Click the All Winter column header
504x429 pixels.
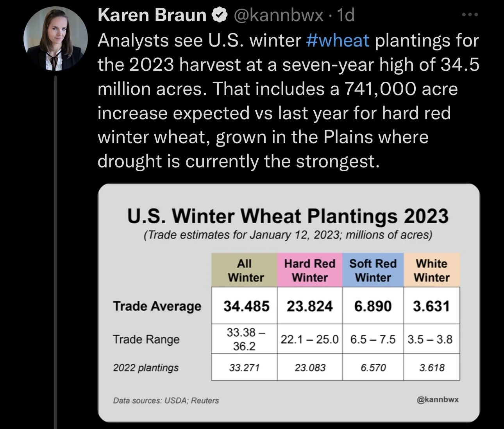click(x=245, y=270)
